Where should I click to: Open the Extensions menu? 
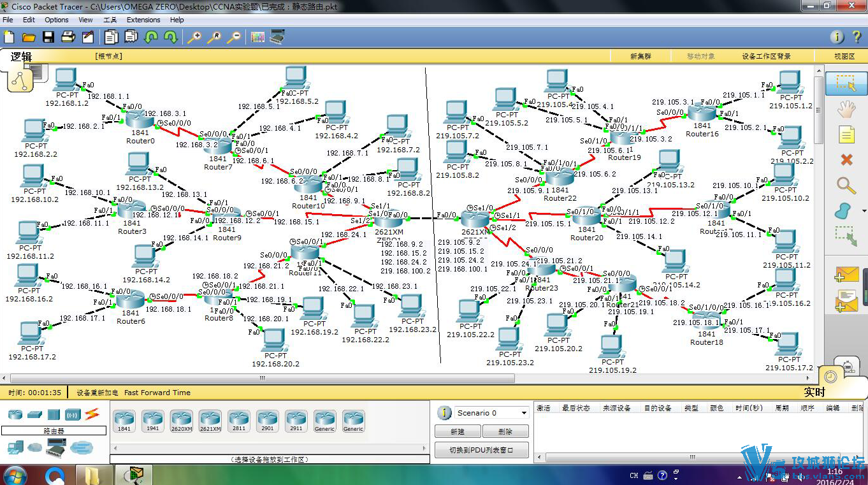(143, 20)
